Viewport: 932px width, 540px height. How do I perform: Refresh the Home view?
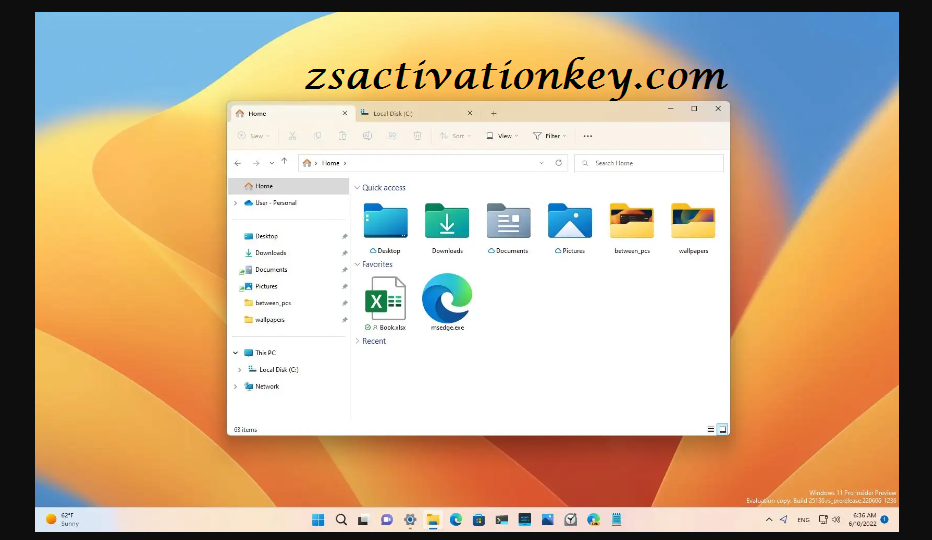(x=559, y=163)
